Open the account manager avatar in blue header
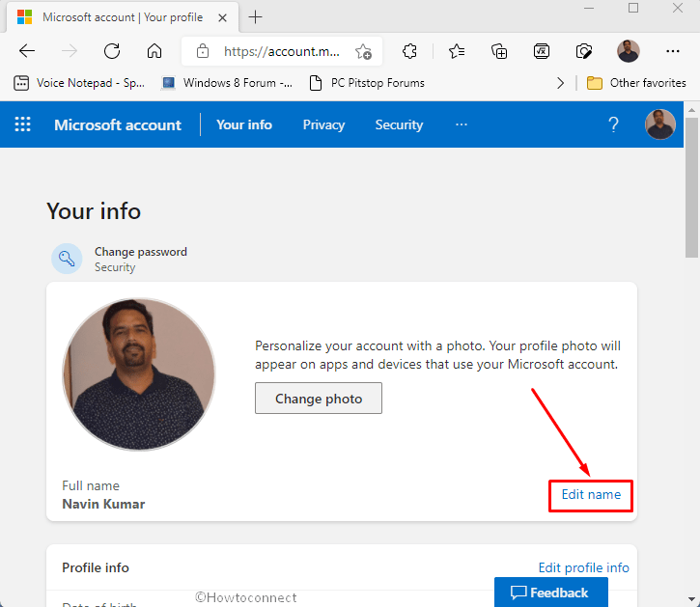This screenshot has height=607, width=700. (659, 124)
